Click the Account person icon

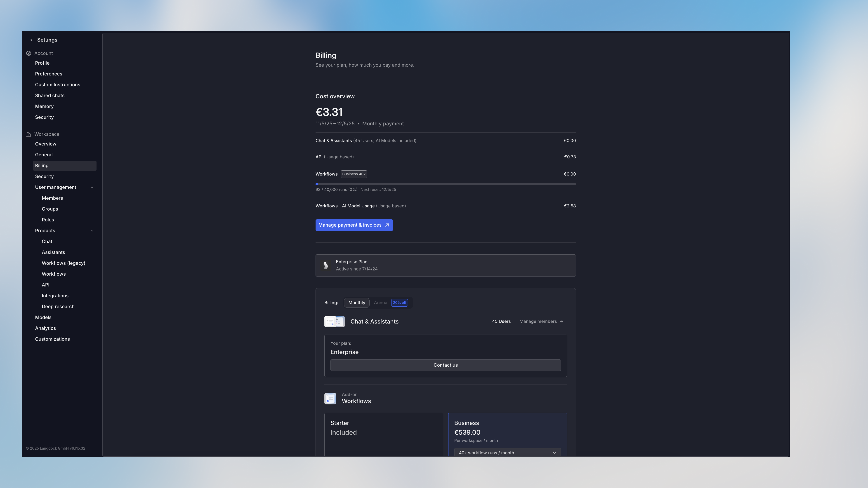click(x=29, y=53)
